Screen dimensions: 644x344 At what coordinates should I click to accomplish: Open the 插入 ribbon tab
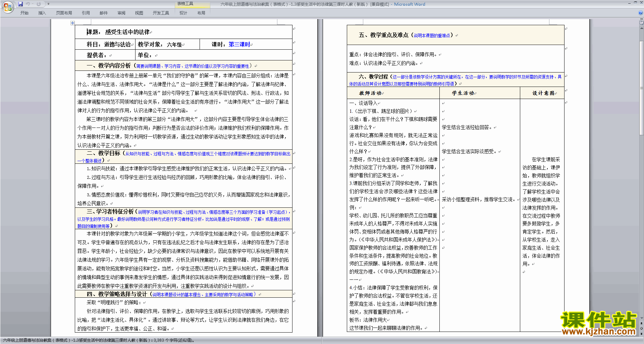[42, 13]
